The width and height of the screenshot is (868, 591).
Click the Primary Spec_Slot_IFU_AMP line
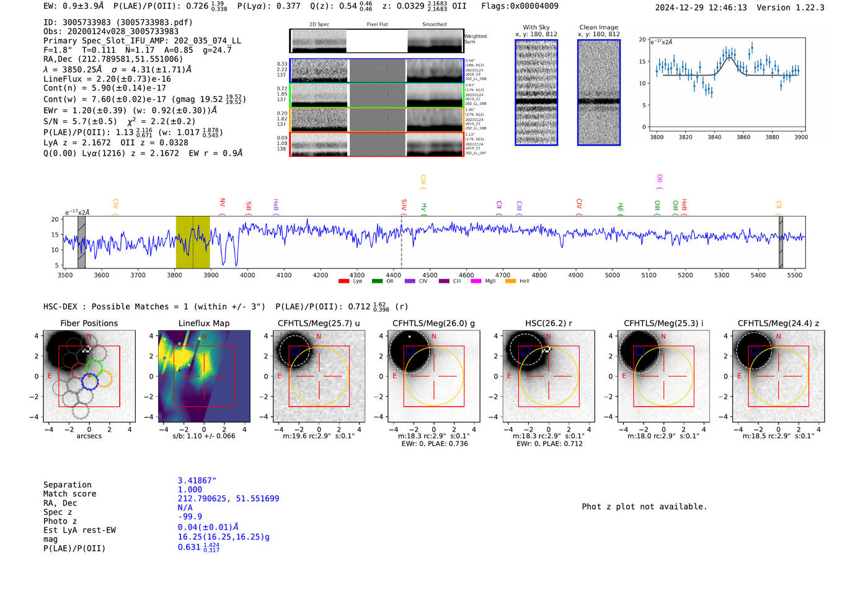coord(143,40)
